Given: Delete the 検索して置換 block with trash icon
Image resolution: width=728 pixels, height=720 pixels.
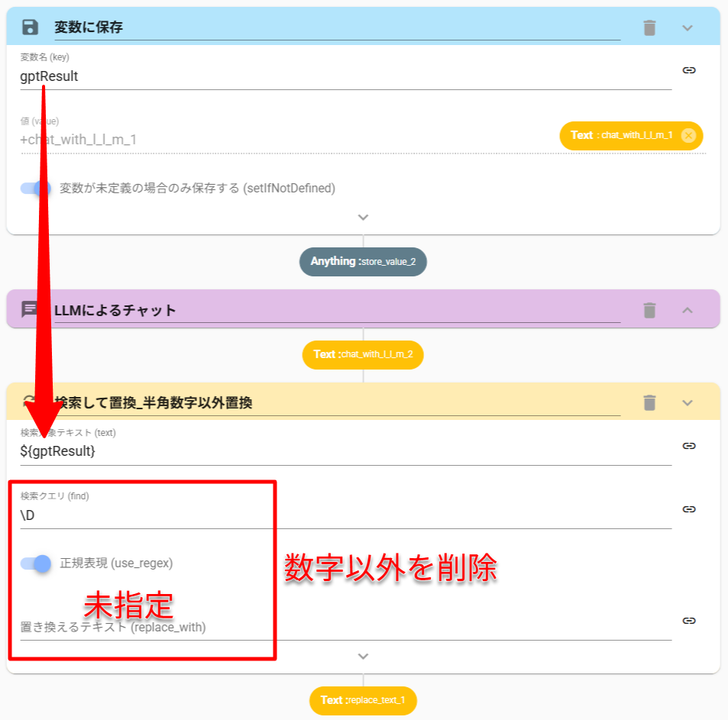Looking at the screenshot, I should coord(649,402).
